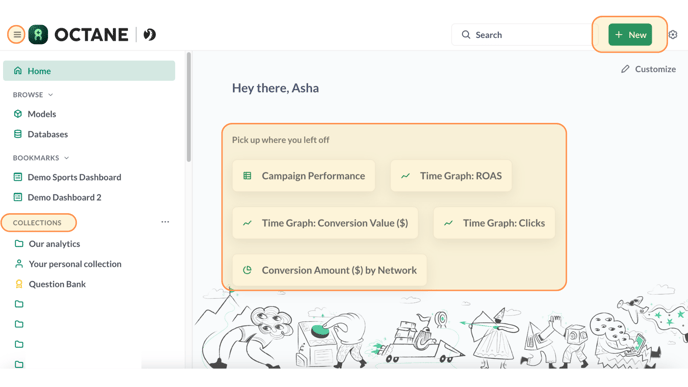Image resolution: width=688 pixels, height=387 pixels.
Task: Open Time Graph: Conversion Value ($) card
Action: click(x=325, y=223)
